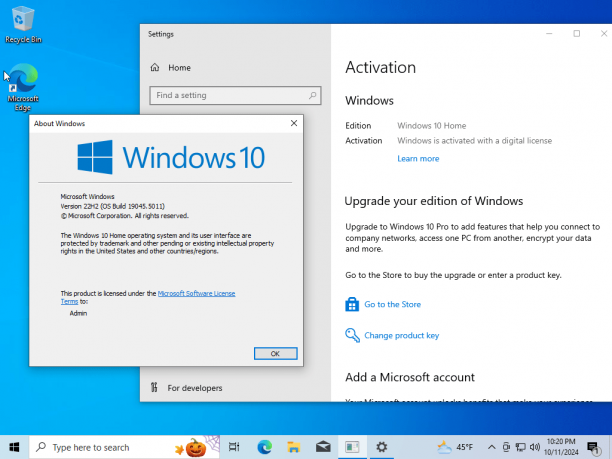Click the search magnifier in Find a setting

click(x=312, y=95)
